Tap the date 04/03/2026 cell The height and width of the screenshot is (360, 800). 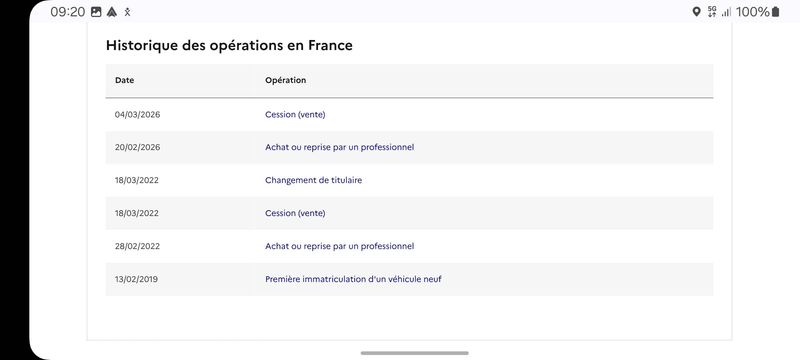[137, 115]
